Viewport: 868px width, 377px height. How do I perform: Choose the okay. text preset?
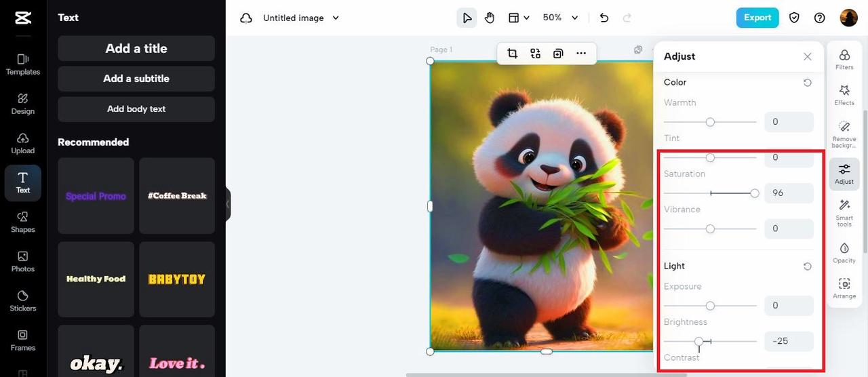tap(96, 351)
